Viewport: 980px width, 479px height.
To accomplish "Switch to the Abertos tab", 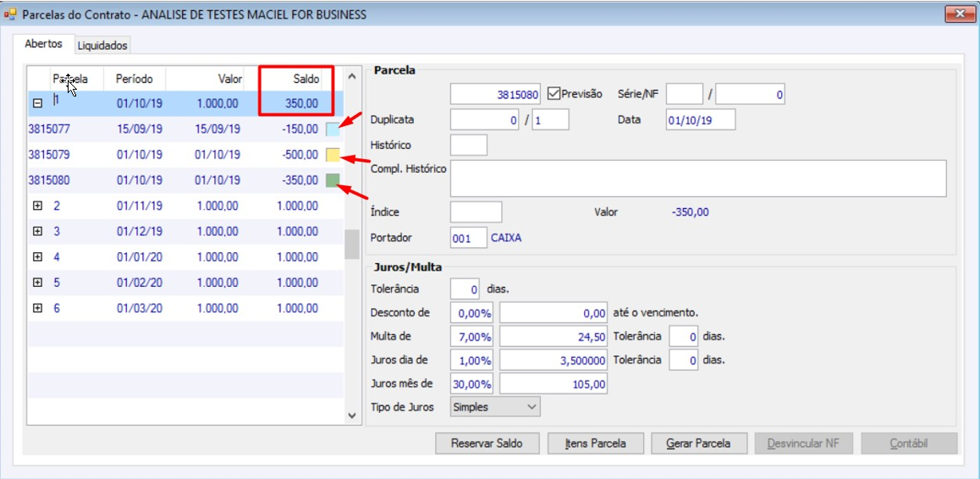I will (43, 44).
